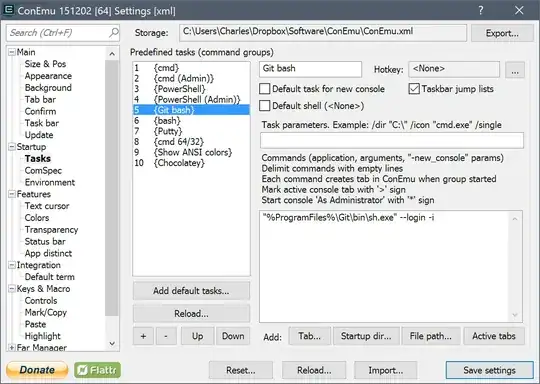Image resolution: width=540 pixels, height=384 pixels.
Task: Select Environment in settings tree
Action: coord(50,182)
